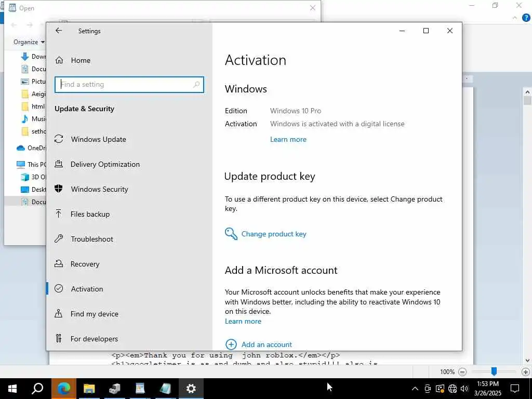
Task: Open the Action Center notifications icon
Action: tap(515, 389)
